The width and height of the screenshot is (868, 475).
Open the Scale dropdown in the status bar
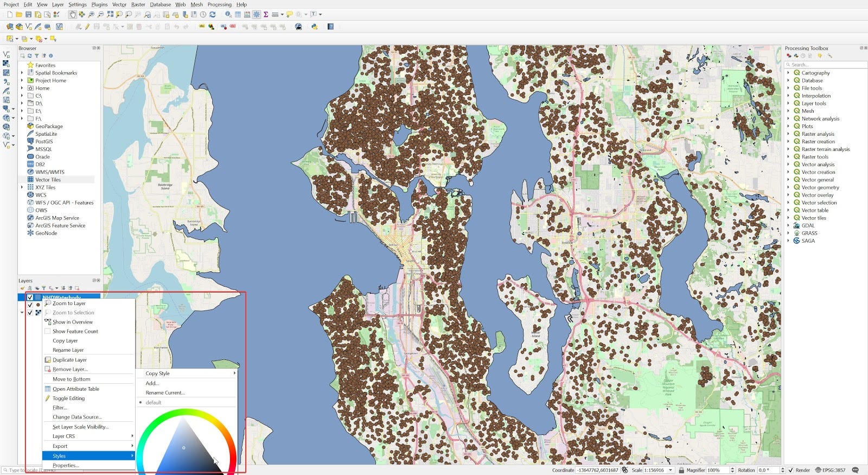pos(671,470)
